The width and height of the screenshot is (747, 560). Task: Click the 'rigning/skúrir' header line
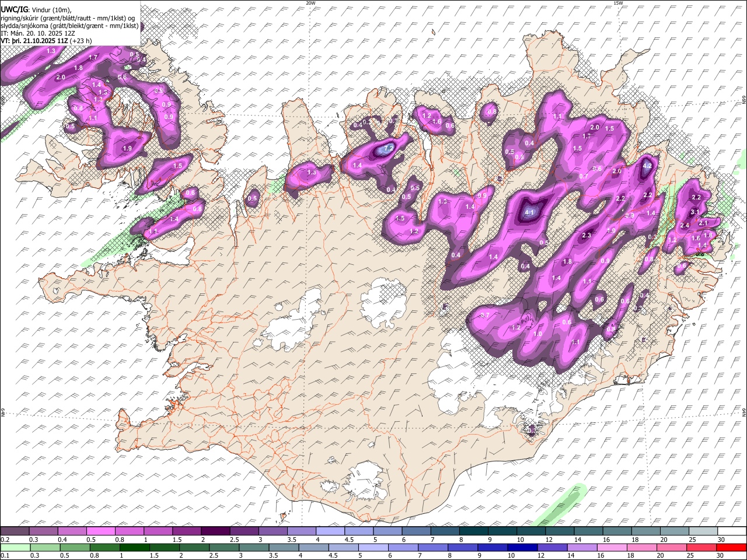tap(67, 18)
